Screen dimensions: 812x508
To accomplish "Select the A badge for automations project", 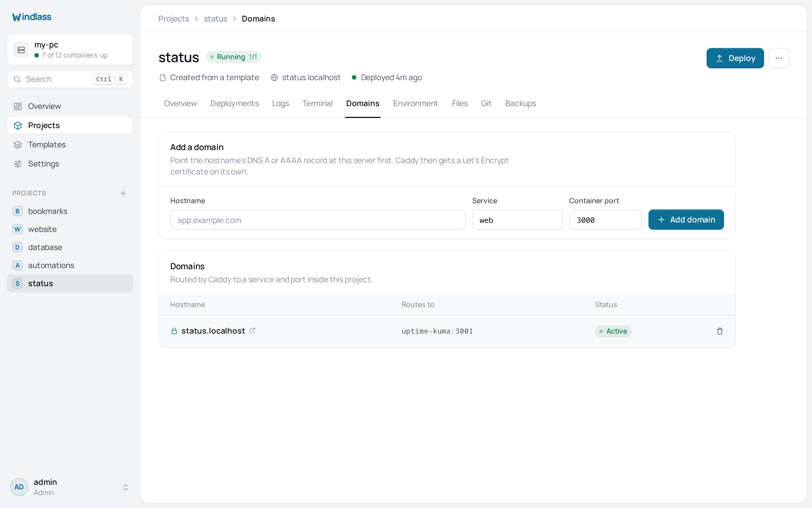I will point(17,265).
